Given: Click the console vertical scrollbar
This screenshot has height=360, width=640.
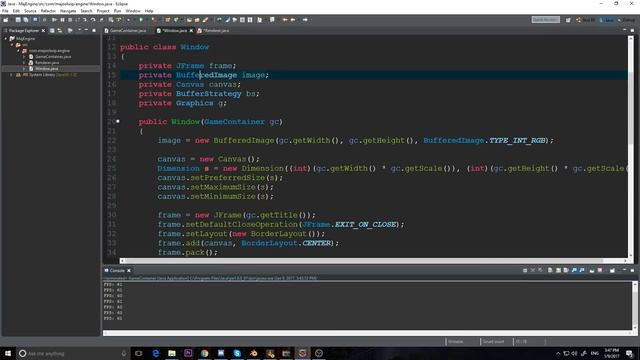Looking at the screenshot, I should 635,306.
